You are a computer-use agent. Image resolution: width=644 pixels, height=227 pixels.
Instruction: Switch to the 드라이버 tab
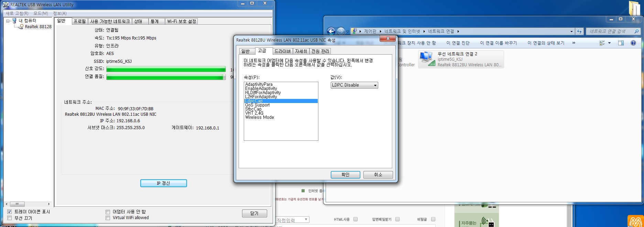point(282,51)
